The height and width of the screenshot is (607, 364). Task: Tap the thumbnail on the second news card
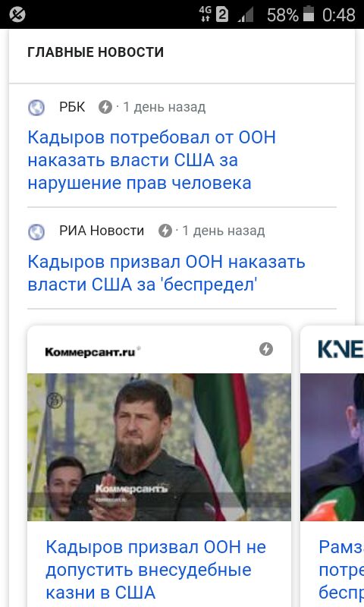[332, 447]
